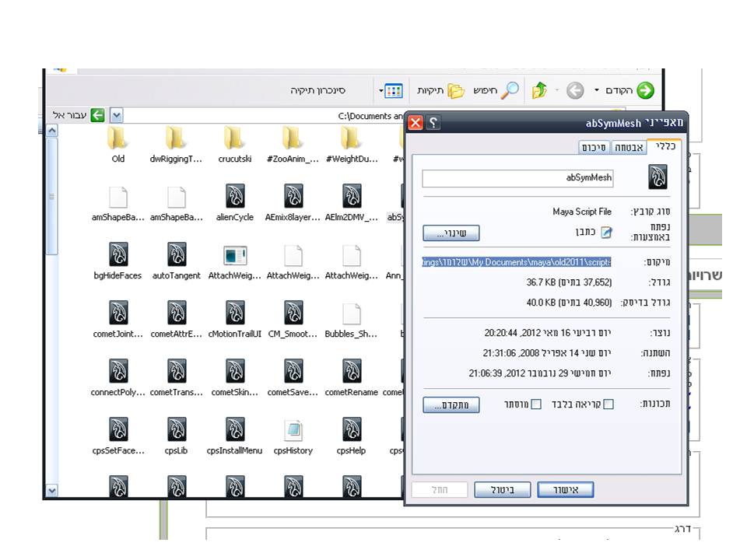Select the Bubbles_Sh... file icon
747x560 pixels.
click(x=352, y=313)
